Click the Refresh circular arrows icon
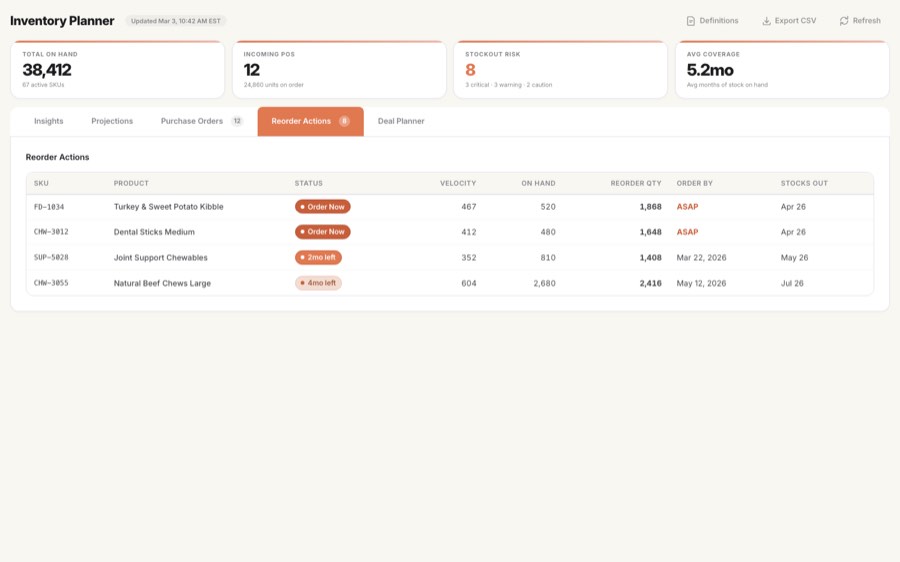 point(844,21)
